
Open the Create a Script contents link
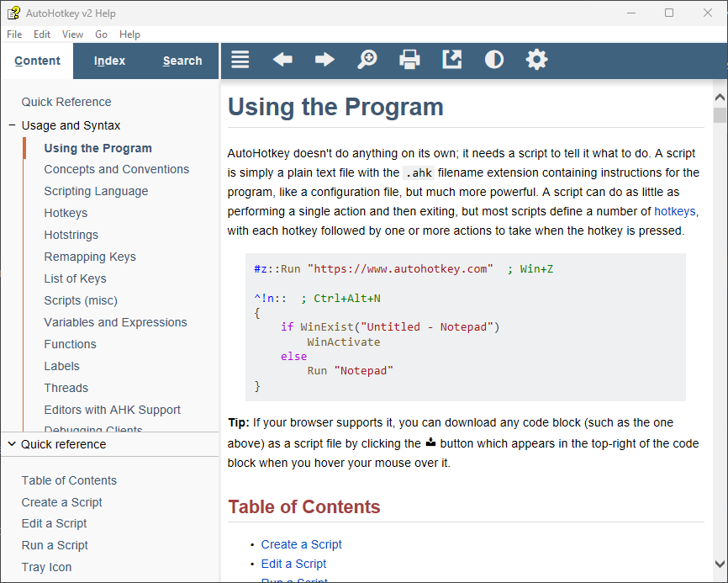tap(301, 544)
